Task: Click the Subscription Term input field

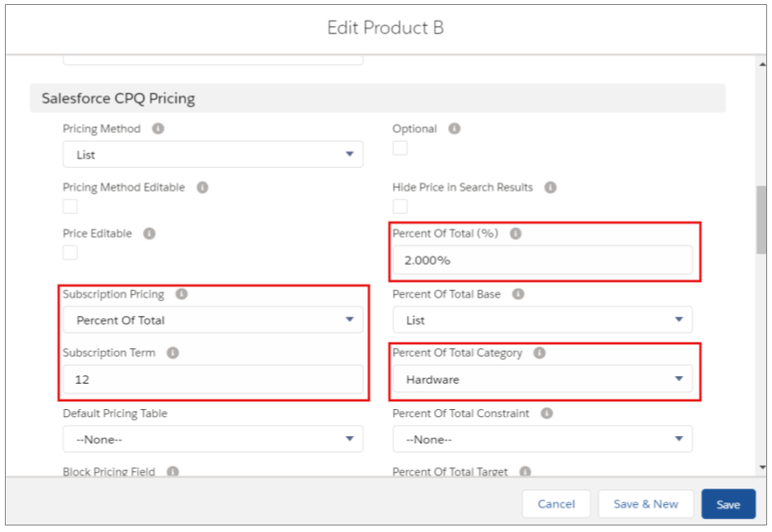Action: 212,379
